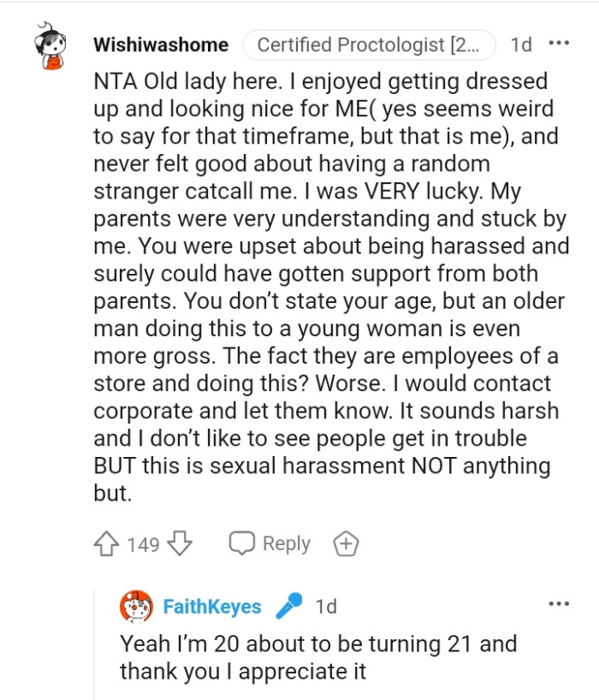The image size is (599, 700).
Task: Expand the truncated Certified Proctologist flair
Action: 370,44
